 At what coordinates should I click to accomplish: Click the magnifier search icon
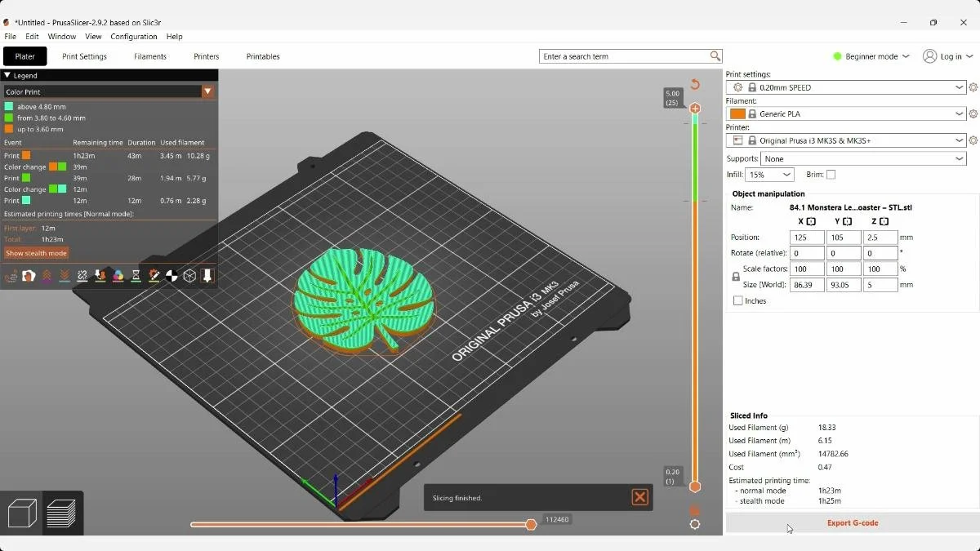coord(715,56)
